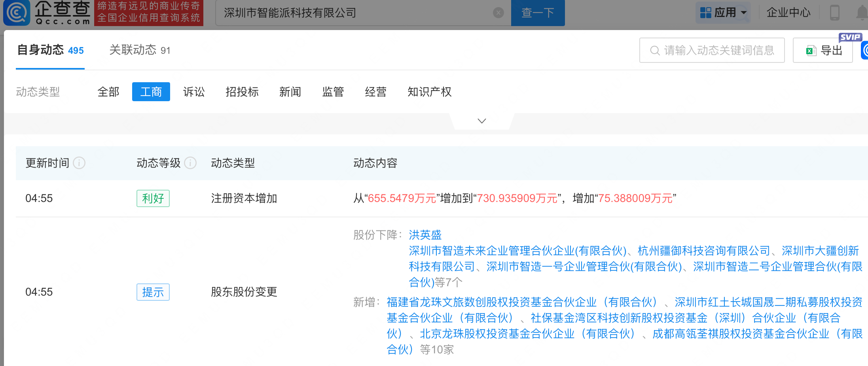The width and height of the screenshot is (868, 366).
Task: Filter by the 招投标 type
Action: tap(242, 92)
